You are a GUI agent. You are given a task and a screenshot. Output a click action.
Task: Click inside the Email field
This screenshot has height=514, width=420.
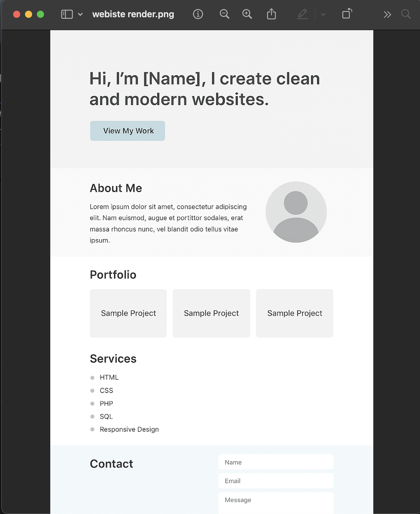(276, 481)
